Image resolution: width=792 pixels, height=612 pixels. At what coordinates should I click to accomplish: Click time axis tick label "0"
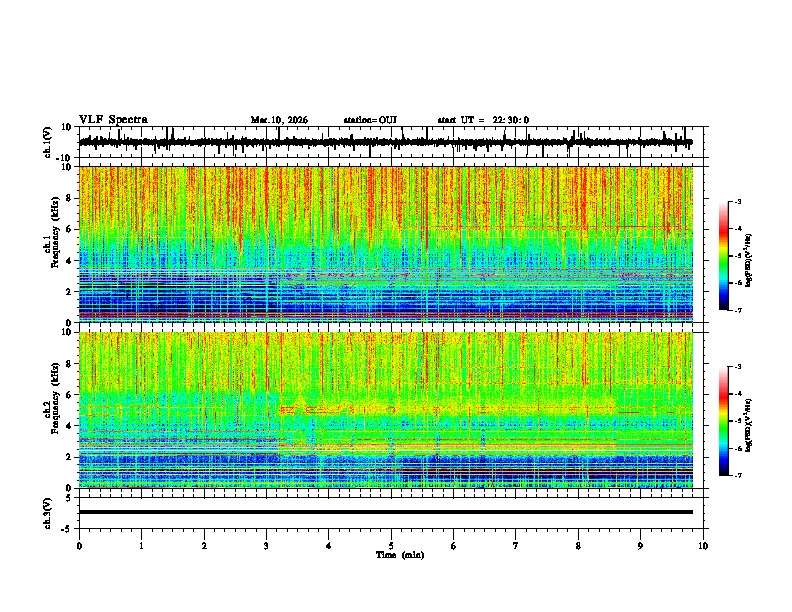(79, 546)
